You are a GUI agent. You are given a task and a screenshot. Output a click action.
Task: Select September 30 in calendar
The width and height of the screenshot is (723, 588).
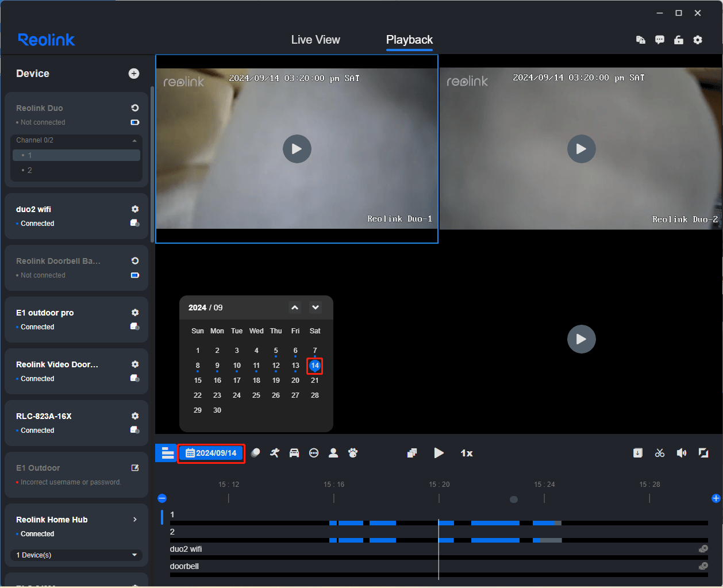click(x=217, y=410)
